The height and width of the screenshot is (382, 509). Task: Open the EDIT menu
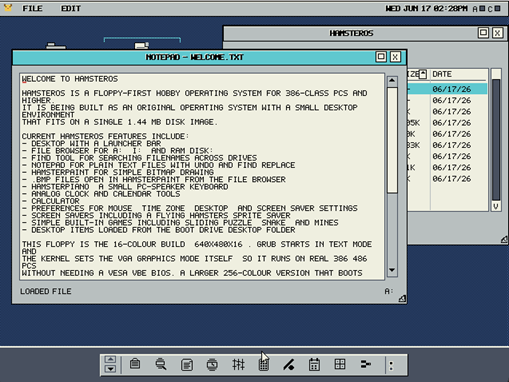71,8
